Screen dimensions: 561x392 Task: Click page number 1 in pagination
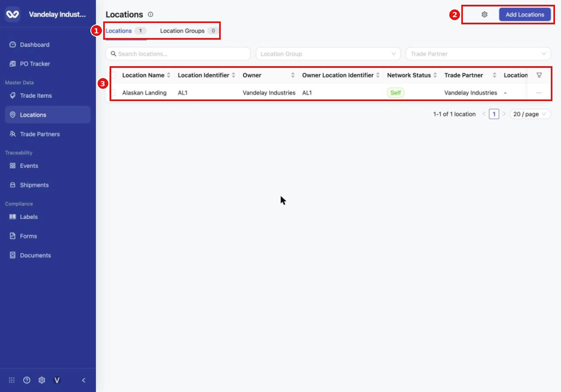point(494,114)
